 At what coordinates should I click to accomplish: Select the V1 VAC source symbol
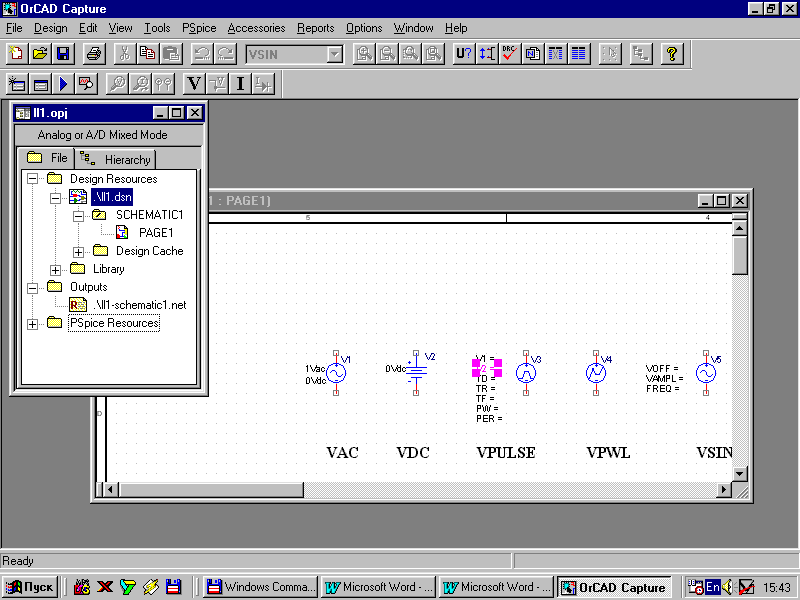[x=336, y=373]
